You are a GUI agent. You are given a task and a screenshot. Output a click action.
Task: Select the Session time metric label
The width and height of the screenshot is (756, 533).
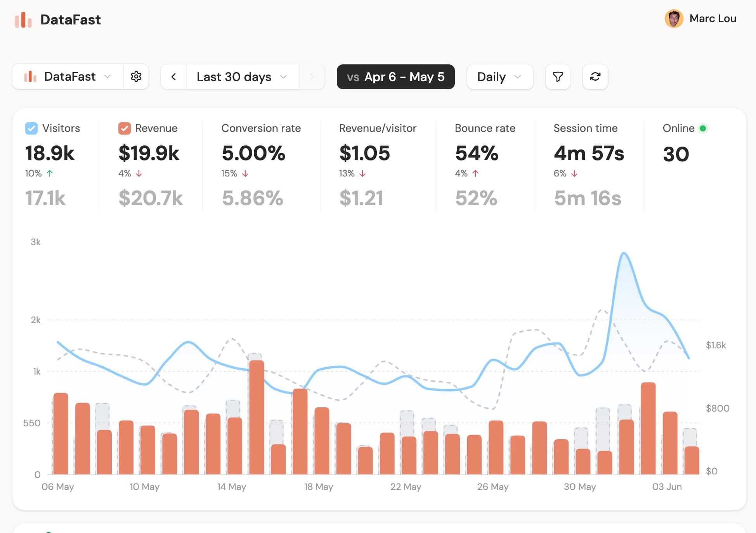[x=585, y=128]
